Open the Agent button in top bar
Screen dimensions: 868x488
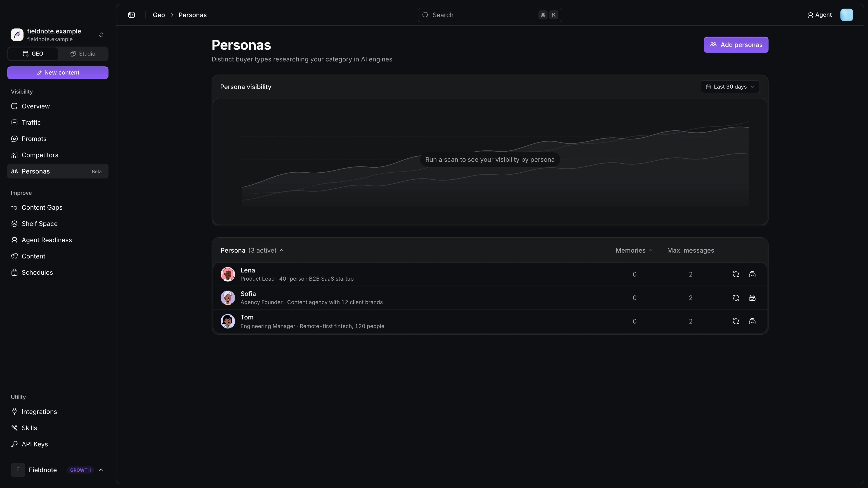click(x=819, y=15)
